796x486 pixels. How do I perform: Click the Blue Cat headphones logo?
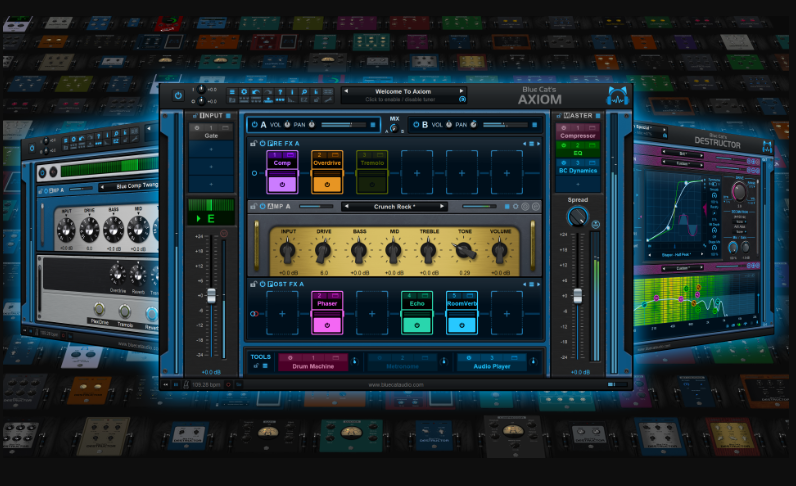(618, 95)
